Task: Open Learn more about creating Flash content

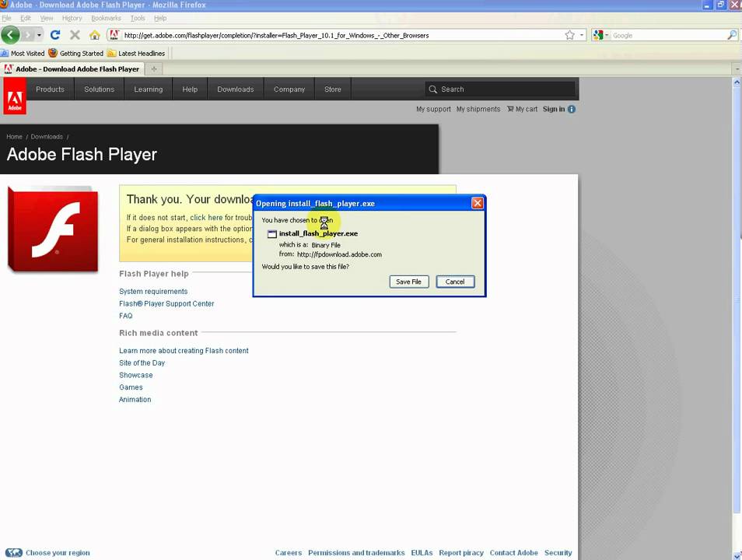Action: click(184, 350)
